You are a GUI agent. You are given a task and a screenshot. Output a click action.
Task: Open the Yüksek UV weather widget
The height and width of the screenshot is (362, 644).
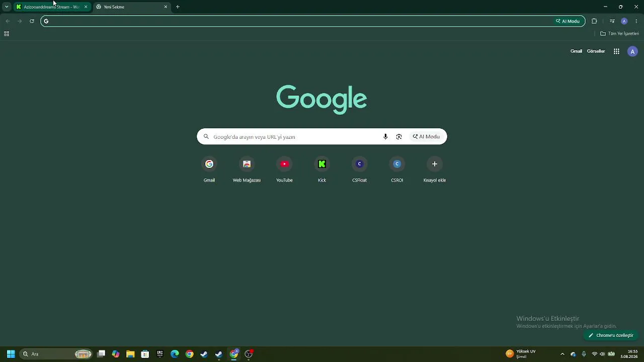(x=521, y=354)
